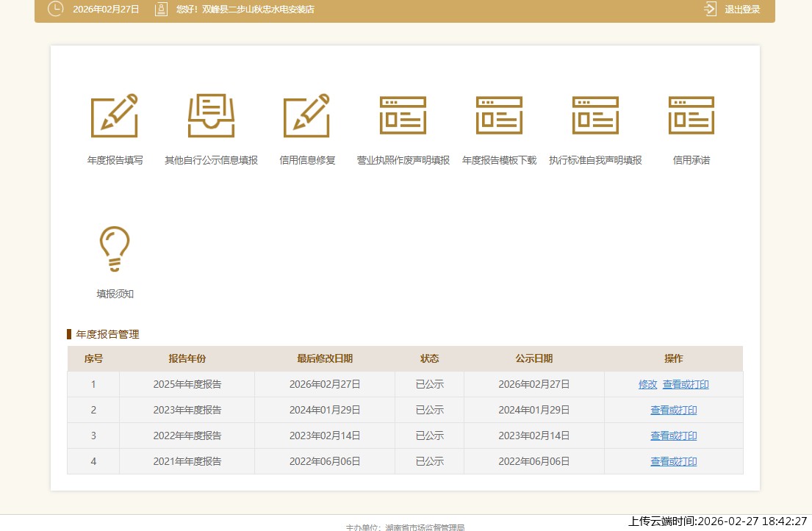Open the 信用承诺 icon
The width and height of the screenshot is (812, 531).
point(691,115)
